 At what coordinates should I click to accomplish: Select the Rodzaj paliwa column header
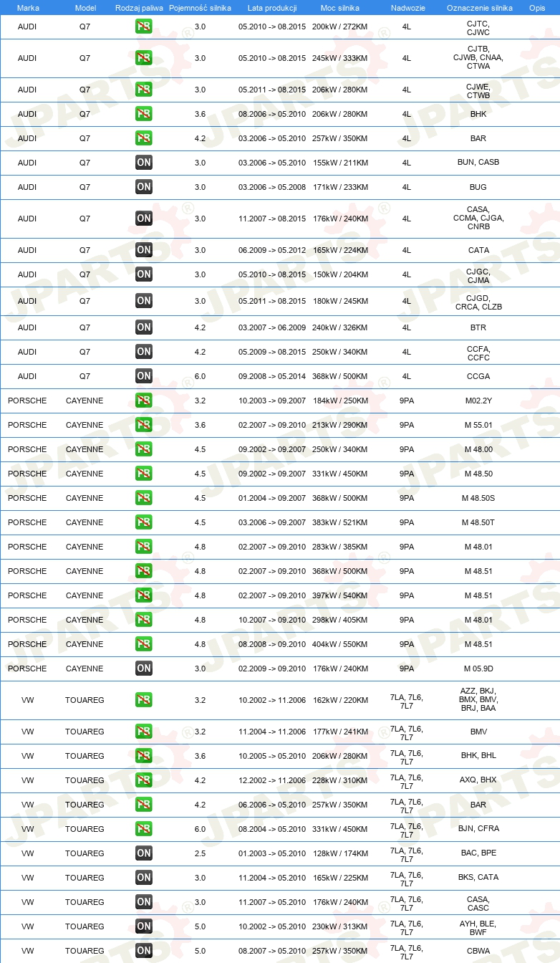click(x=139, y=7)
